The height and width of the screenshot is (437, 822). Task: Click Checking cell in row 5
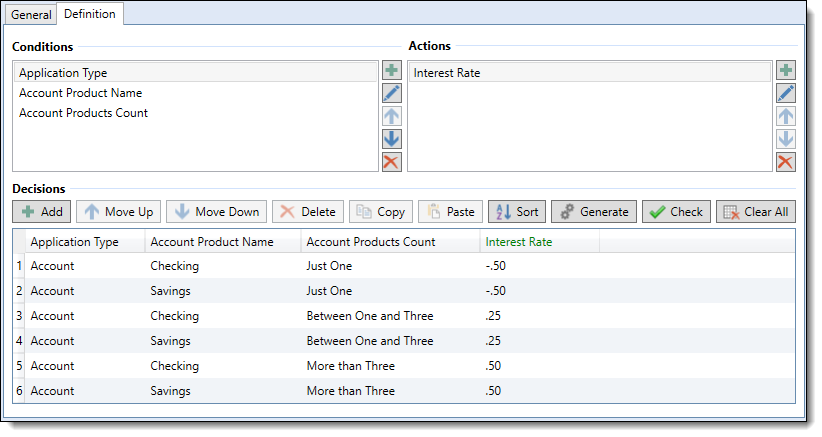tap(175, 366)
